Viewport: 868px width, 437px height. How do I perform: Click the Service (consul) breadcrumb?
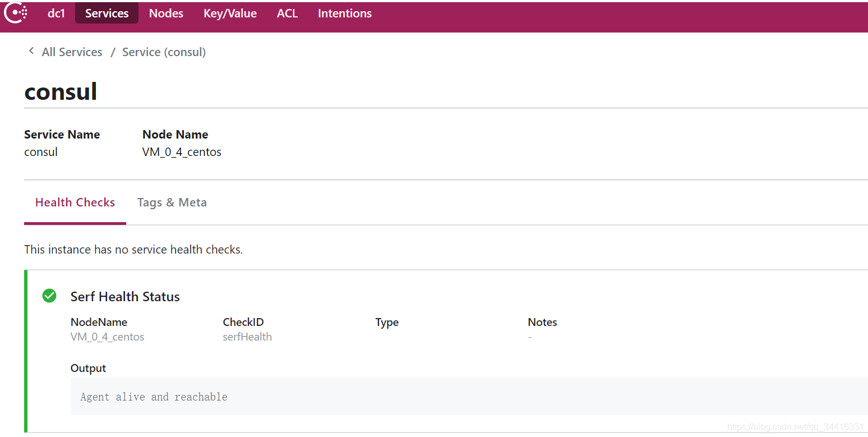[164, 52]
